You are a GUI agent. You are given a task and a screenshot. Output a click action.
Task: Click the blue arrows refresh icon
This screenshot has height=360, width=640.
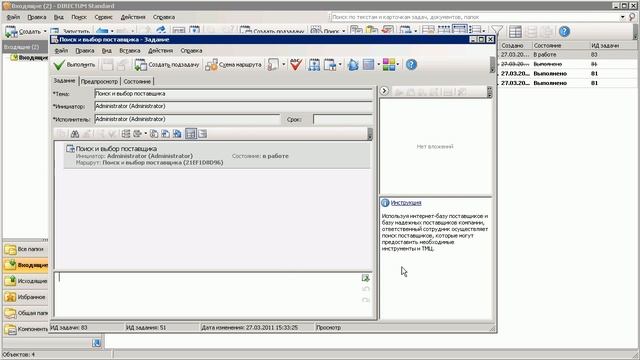353,64
